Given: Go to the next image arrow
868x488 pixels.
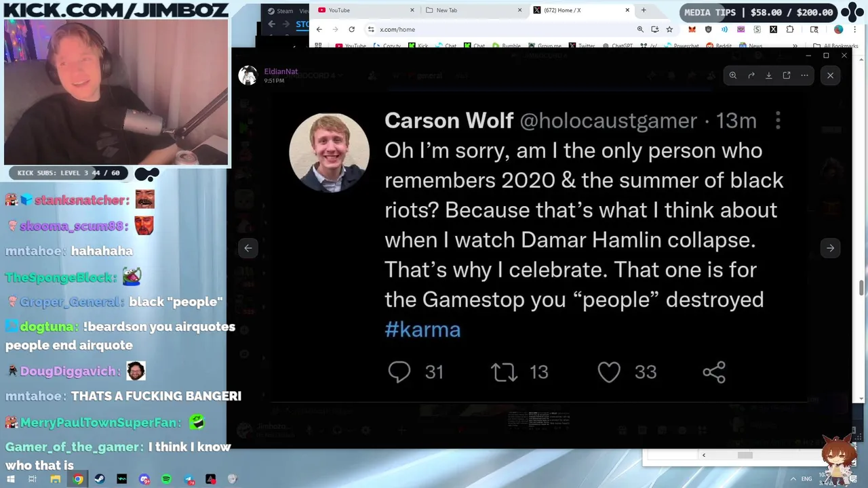Looking at the screenshot, I should coord(830,248).
